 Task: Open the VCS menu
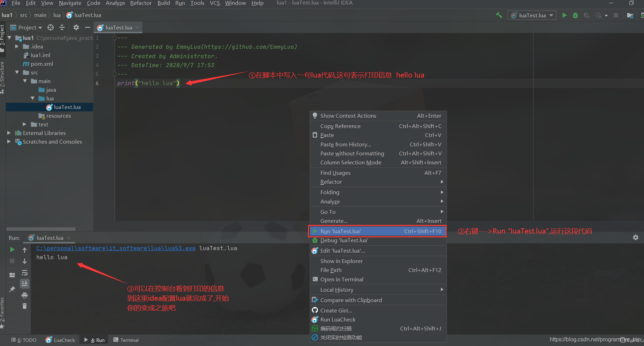pos(215,3)
